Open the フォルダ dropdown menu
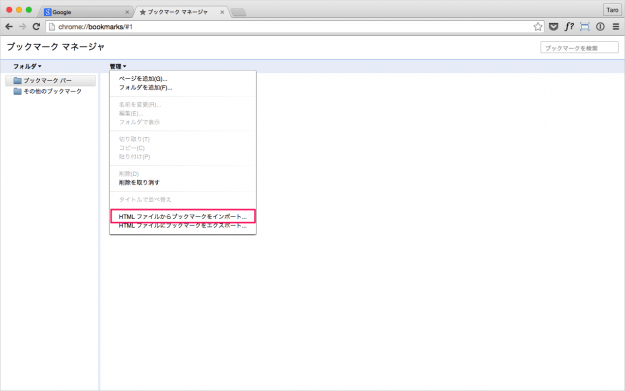Screen dimensions: 625x391 27,66
